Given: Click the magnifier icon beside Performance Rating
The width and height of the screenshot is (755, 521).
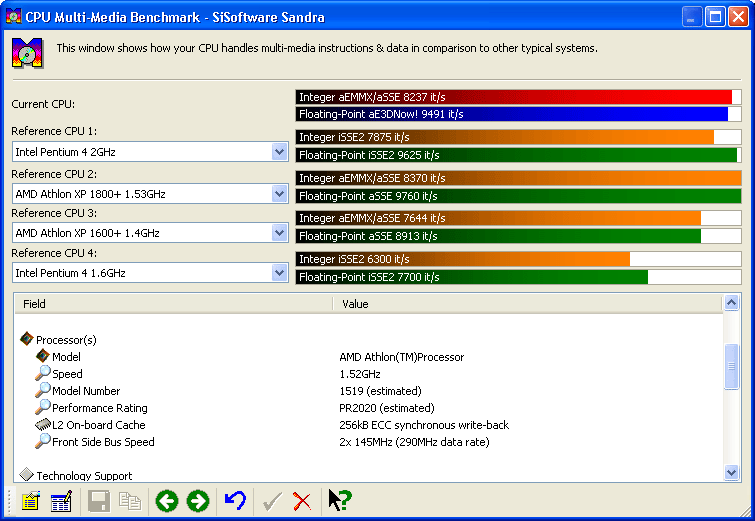Looking at the screenshot, I should pos(42,407).
